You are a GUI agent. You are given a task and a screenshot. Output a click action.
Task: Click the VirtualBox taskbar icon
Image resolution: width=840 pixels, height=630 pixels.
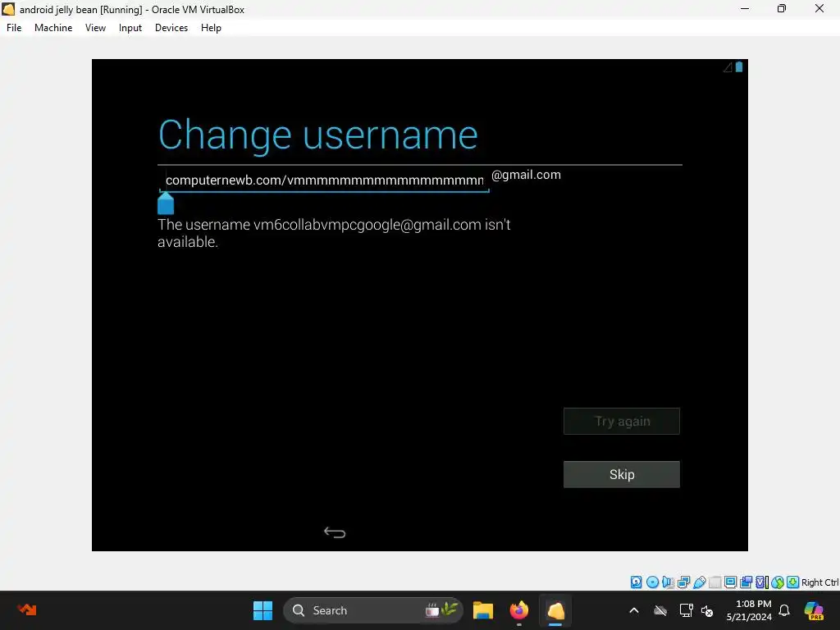tap(555, 610)
